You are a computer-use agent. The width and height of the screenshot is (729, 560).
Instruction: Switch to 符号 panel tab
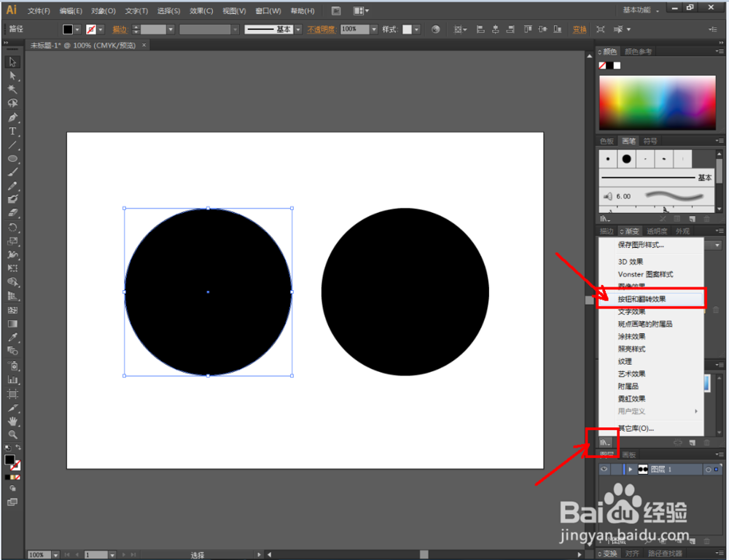(650, 141)
